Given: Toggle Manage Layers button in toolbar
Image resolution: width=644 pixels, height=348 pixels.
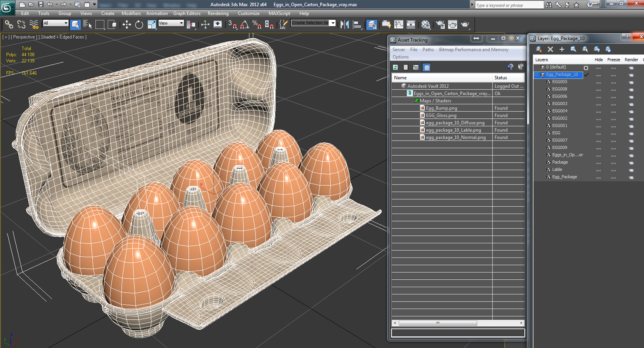Looking at the screenshot, I should [372, 25].
